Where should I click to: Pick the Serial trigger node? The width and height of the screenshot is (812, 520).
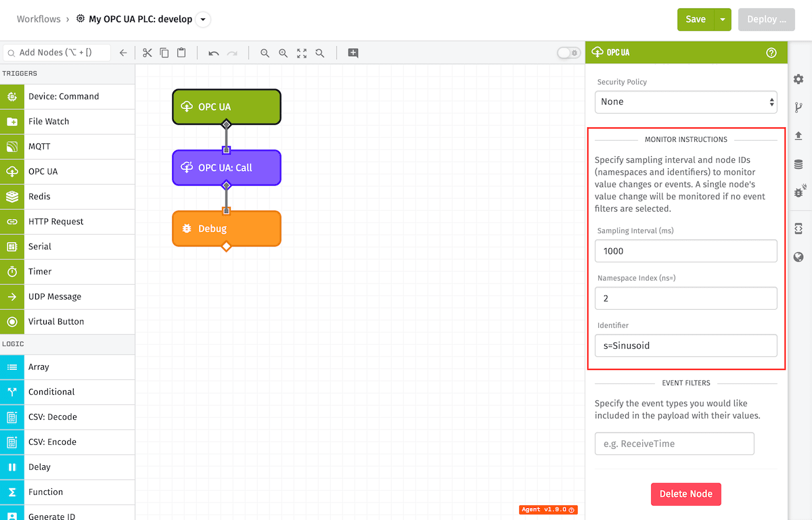68,247
